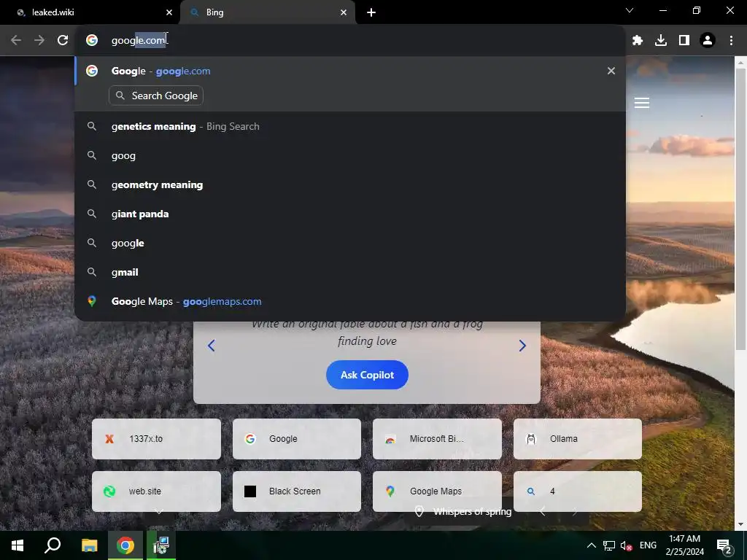Click the address bar containing google.com
747x560 pixels.
[x=350, y=41]
